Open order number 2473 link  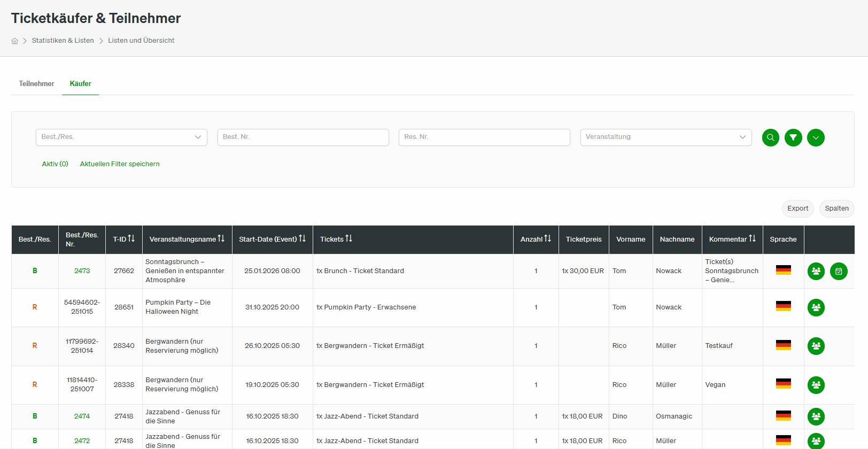(x=82, y=271)
